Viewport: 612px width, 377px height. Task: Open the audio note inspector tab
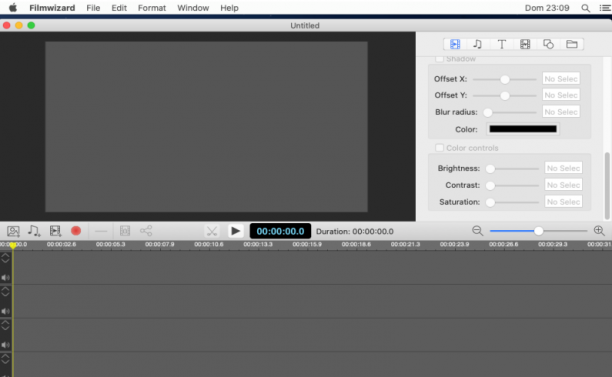(x=478, y=44)
